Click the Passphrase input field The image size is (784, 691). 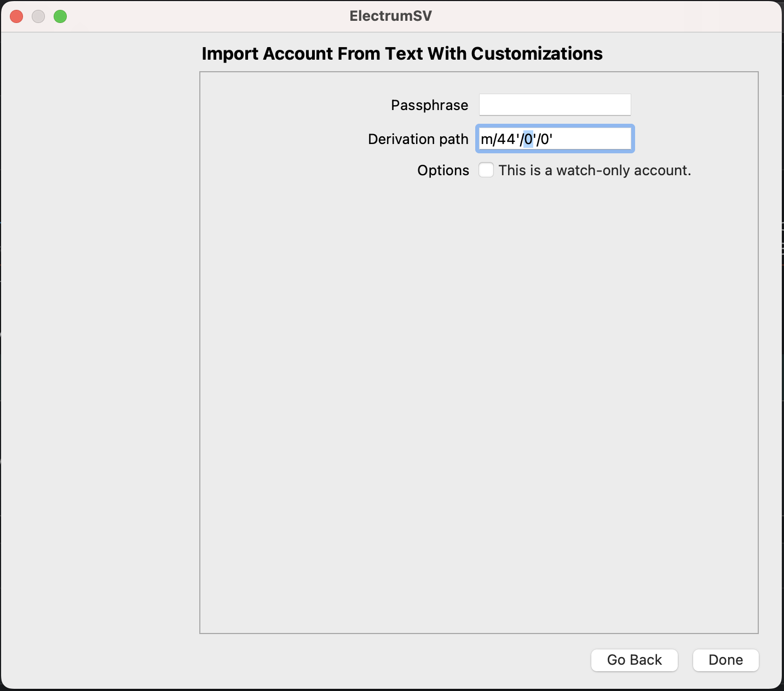click(555, 105)
